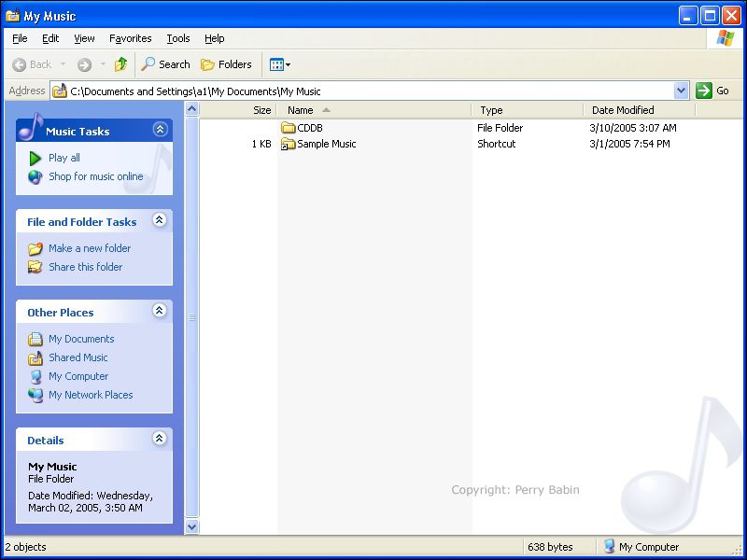Viewport: 747px width, 560px height.
Task: Click the Forward arrow icon
Action: tap(84, 64)
